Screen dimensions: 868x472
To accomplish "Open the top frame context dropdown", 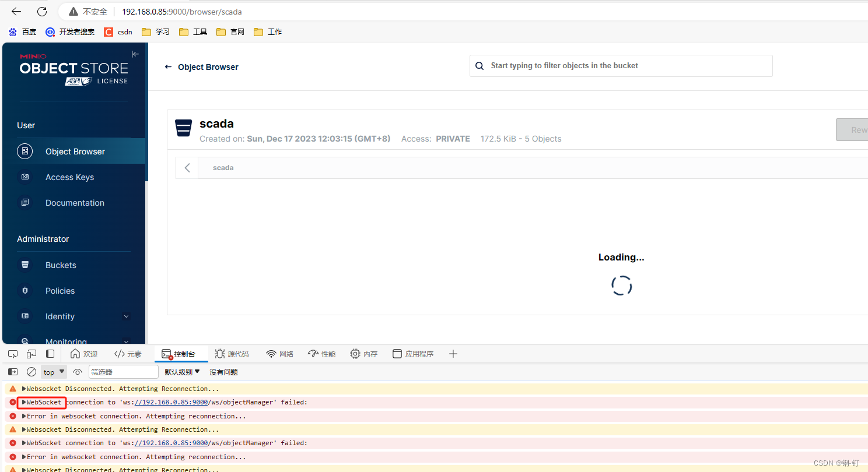I will coord(53,372).
